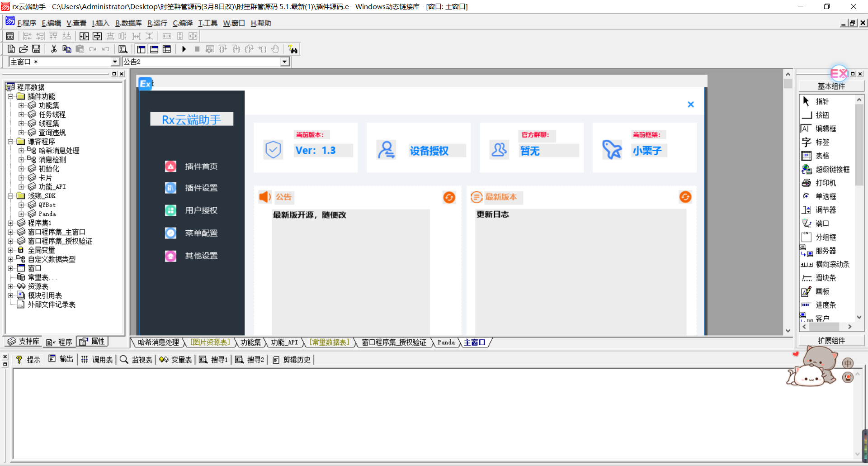This screenshot has width=868, height=466.
Task: Click the Open file toolbar icon
Action: 24,49
